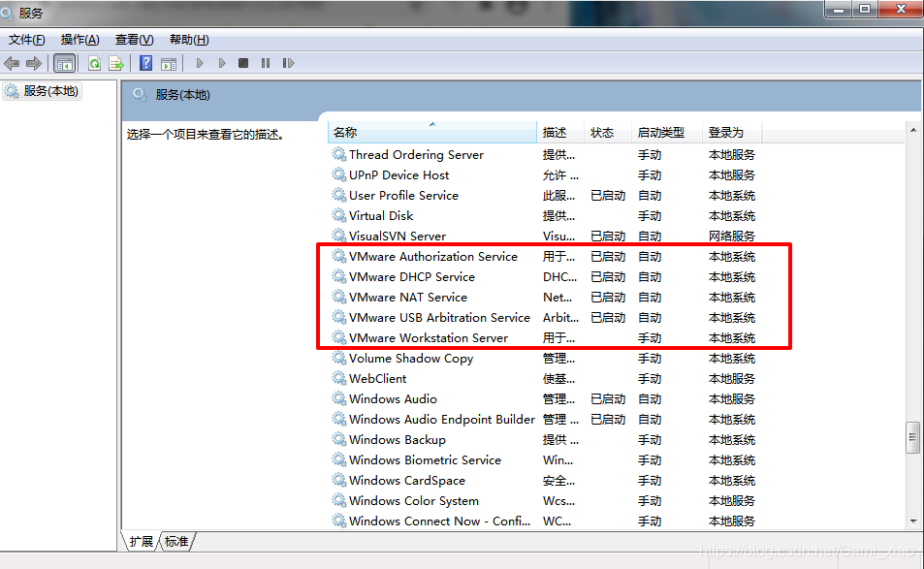Select the Windows Biometric Service name
Image resolution: width=924 pixels, height=569 pixels.
point(425,460)
